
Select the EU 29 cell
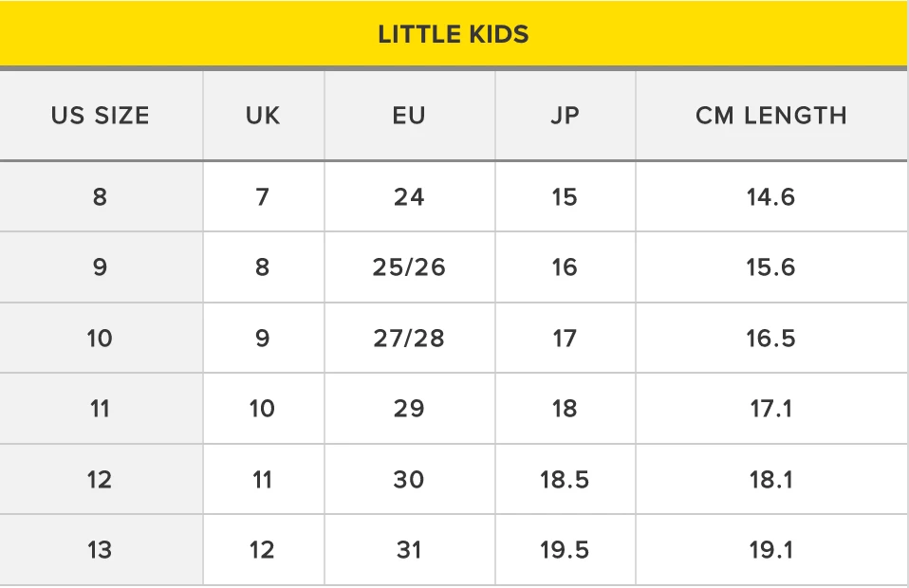tap(409, 409)
